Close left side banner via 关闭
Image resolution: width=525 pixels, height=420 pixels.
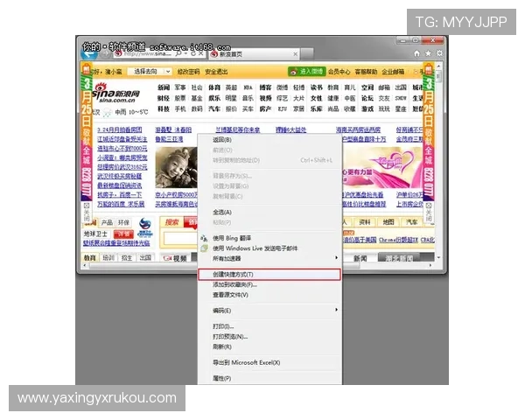click(x=87, y=212)
